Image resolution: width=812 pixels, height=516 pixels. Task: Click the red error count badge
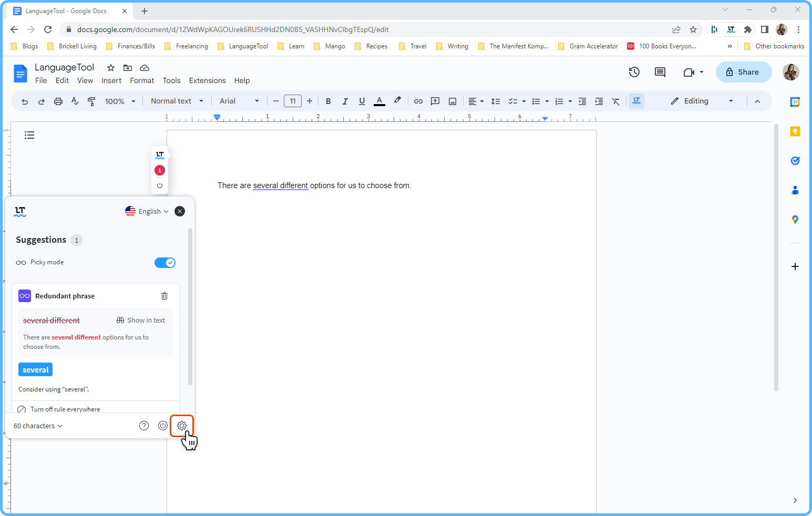pos(160,170)
